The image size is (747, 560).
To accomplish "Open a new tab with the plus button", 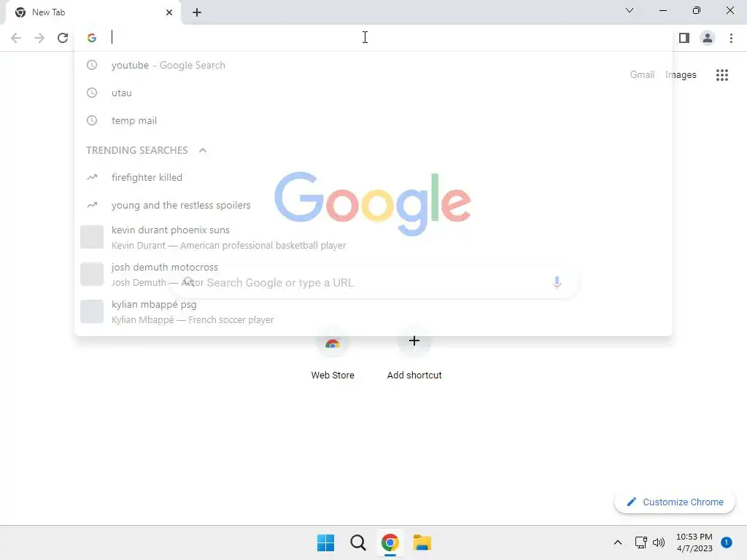I will pos(197,12).
